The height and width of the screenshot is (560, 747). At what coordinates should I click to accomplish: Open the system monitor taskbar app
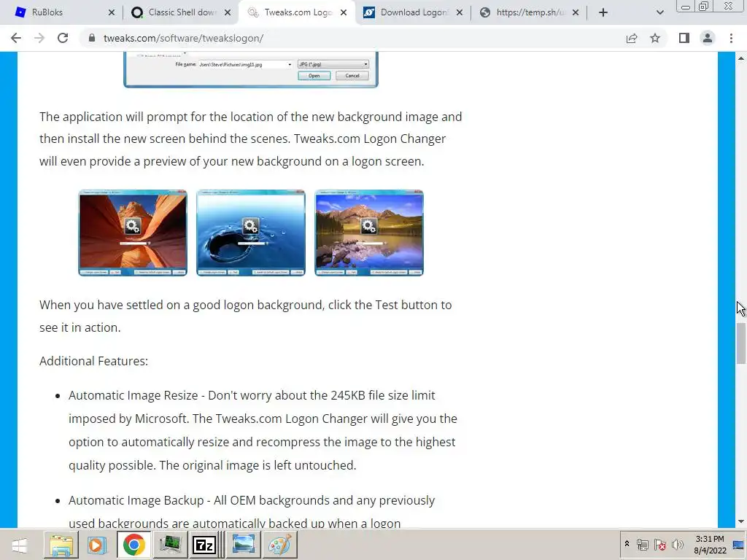(x=169, y=545)
